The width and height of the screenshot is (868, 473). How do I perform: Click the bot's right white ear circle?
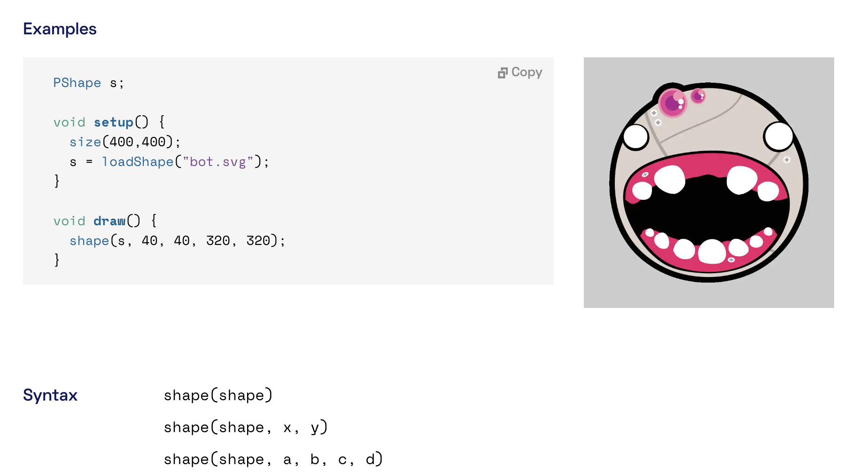pyautogui.click(x=779, y=136)
